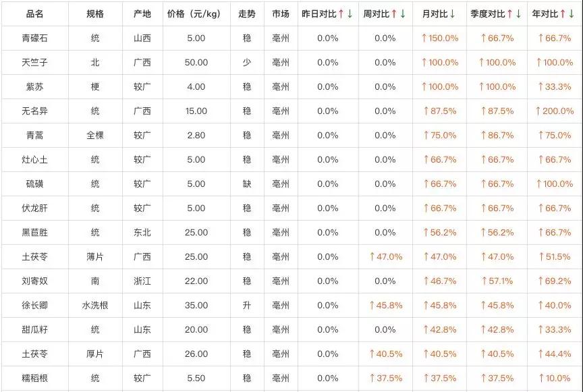The width and height of the screenshot is (583, 392).
Task: Select the 无名异 item name
Action: [35, 111]
